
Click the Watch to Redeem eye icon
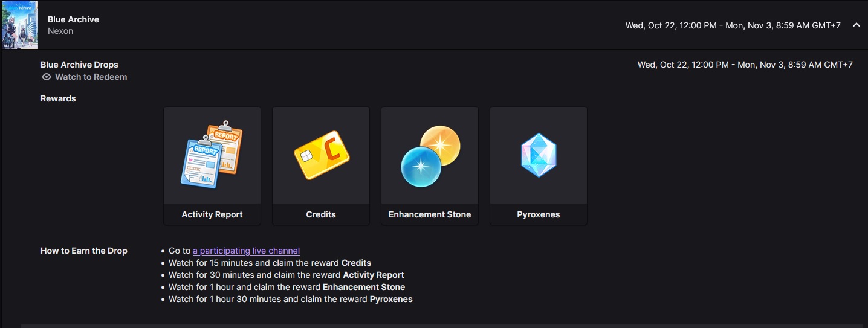tap(47, 77)
